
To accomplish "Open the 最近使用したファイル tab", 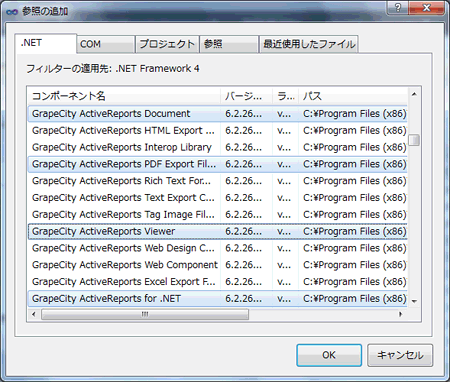I will (309, 44).
